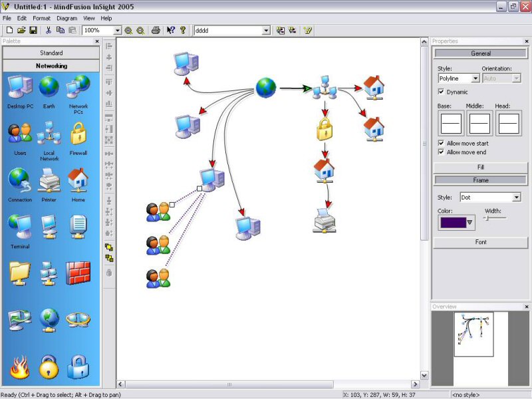Switch to the Standard palette section
The width and height of the screenshot is (532, 399).
51,53
